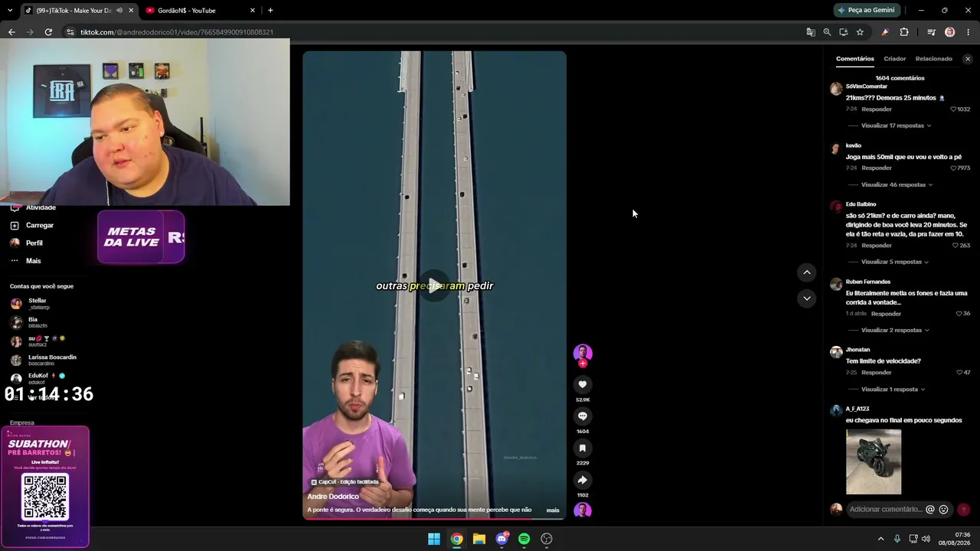The image size is (980, 551).
Task: Like the Andre Dodorico video with heart icon
Action: click(583, 384)
